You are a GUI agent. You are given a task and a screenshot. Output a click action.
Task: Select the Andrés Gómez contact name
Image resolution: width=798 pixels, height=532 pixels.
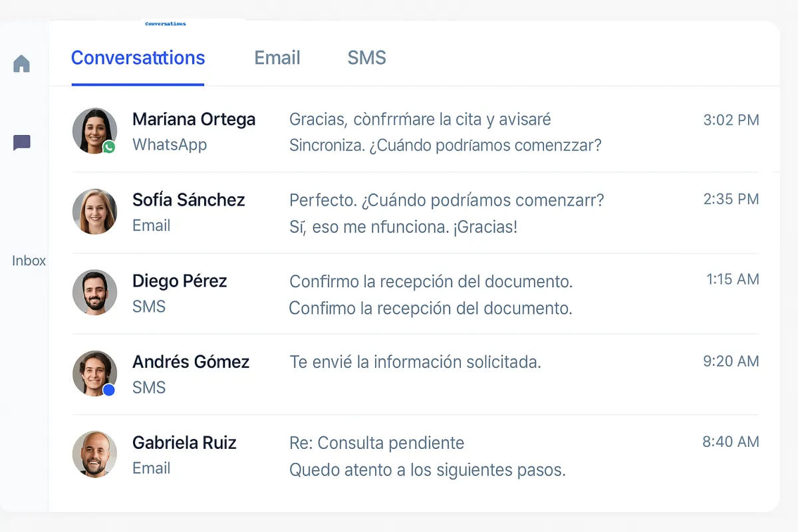point(191,362)
